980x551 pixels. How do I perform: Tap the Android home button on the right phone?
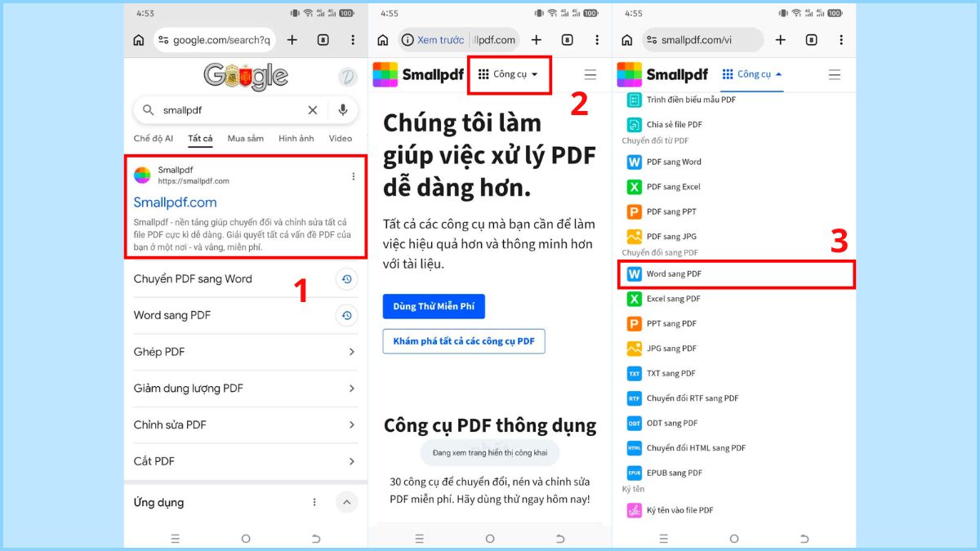click(x=734, y=539)
